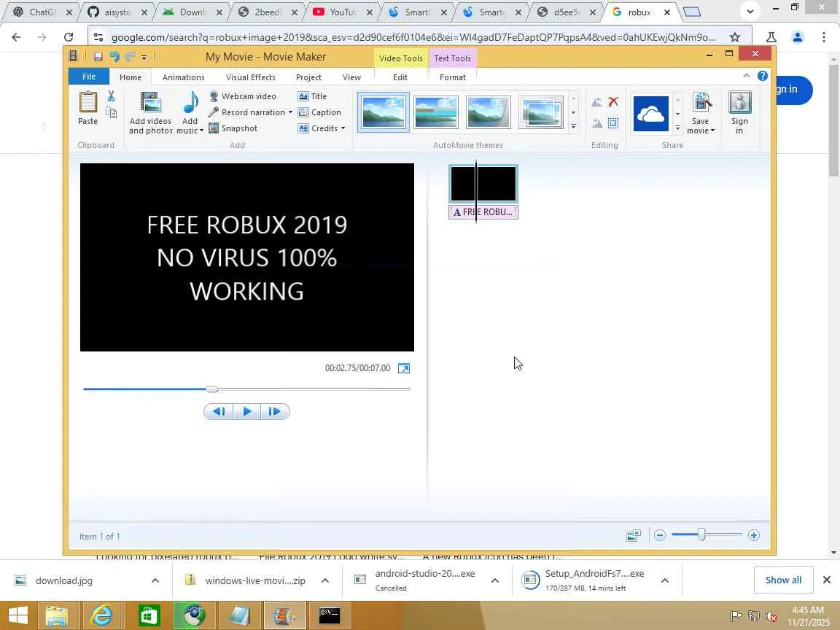Viewport: 840px width, 630px height.
Task: Click the red Remove X icon
Action: 613,102
